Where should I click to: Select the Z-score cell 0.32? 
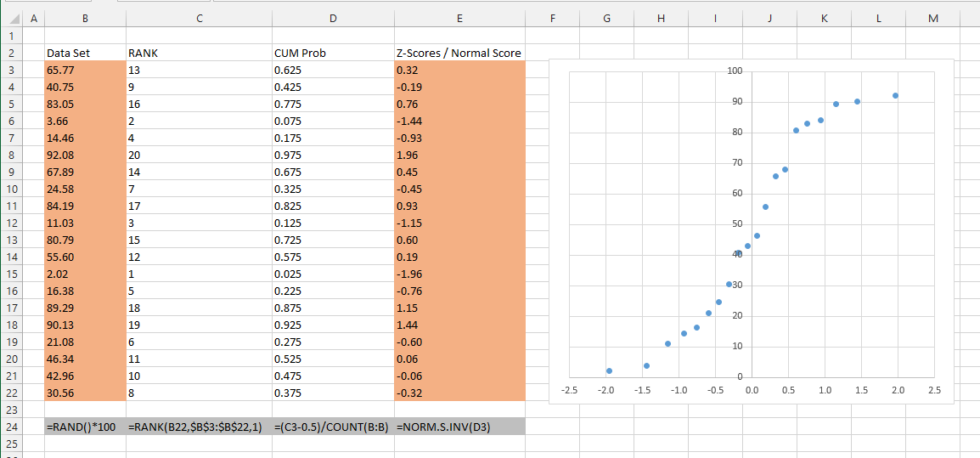(x=459, y=70)
